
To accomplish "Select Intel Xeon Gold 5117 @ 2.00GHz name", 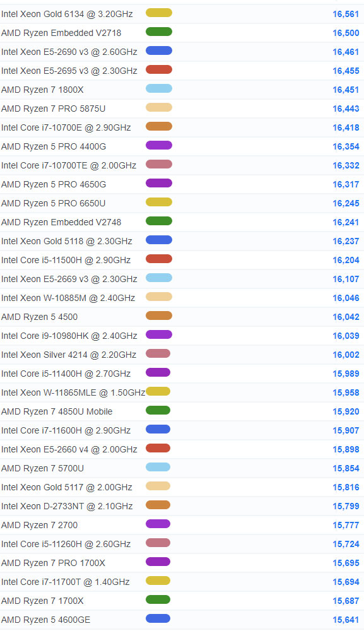I will pos(66,487).
